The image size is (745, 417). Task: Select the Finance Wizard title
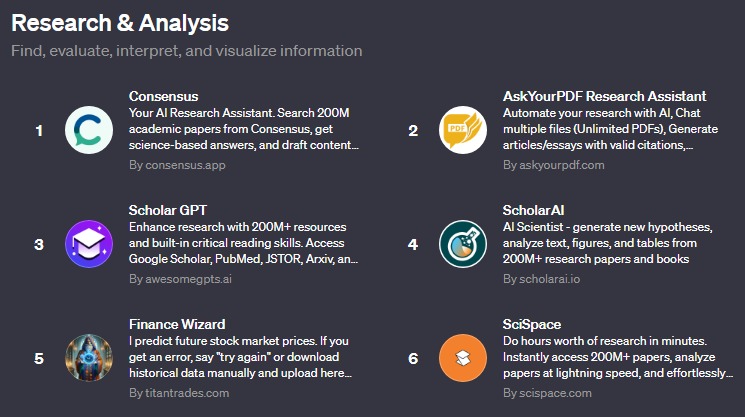point(177,324)
